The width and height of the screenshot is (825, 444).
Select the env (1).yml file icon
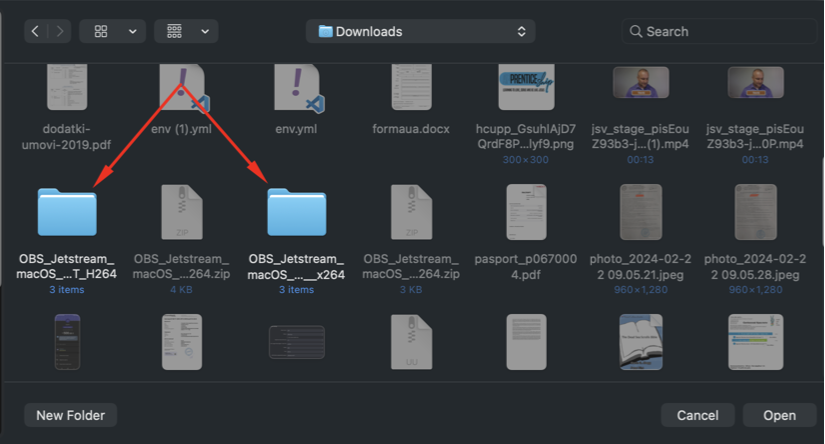(x=183, y=87)
